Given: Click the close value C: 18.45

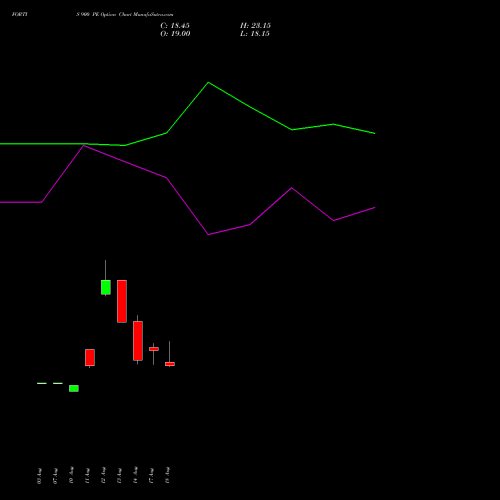Looking at the screenshot, I should [x=175, y=26].
